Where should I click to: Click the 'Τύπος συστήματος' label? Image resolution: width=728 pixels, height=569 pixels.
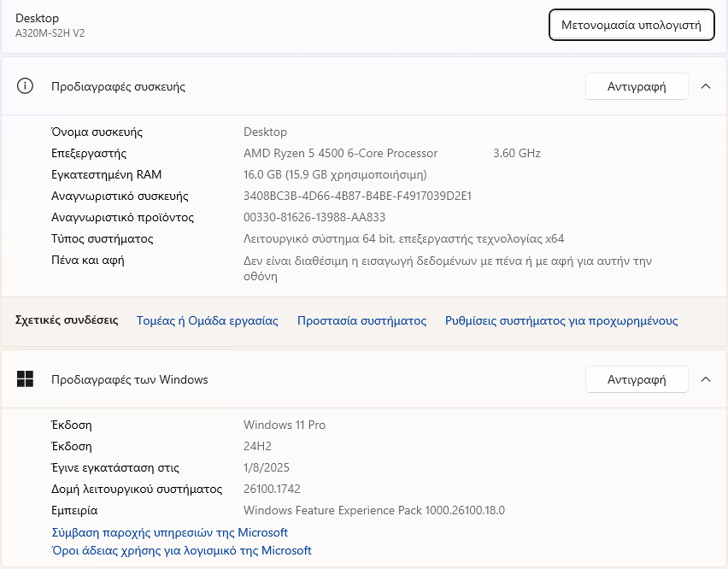point(103,238)
